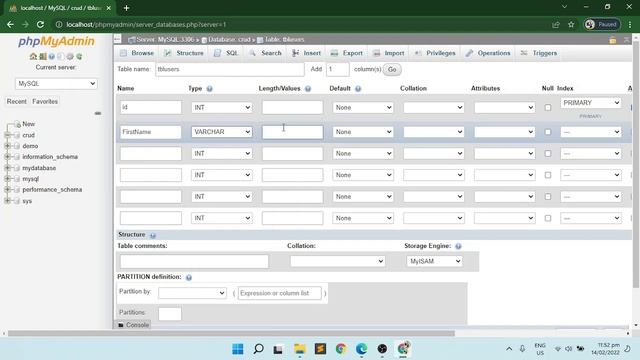Image resolution: width=640 pixels, height=360 pixels.
Task: Click Database: crud breadcrumb link
Action: [x=229, y=40]
